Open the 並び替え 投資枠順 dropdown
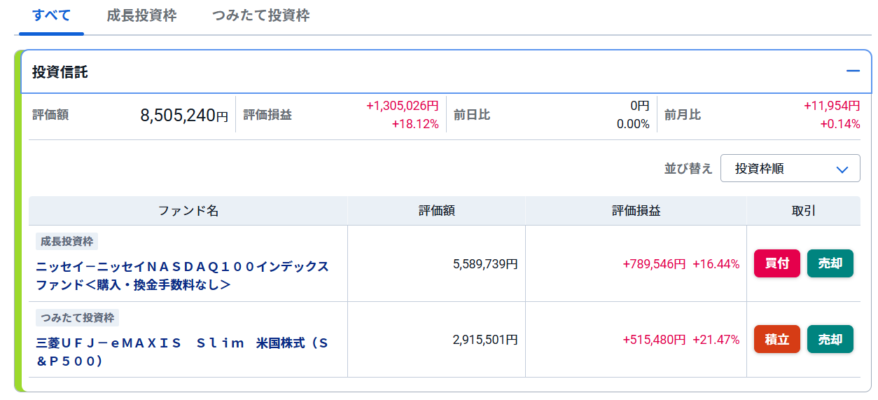The width and height of the screenshot is (878, 400). click(x=790, y=169)
